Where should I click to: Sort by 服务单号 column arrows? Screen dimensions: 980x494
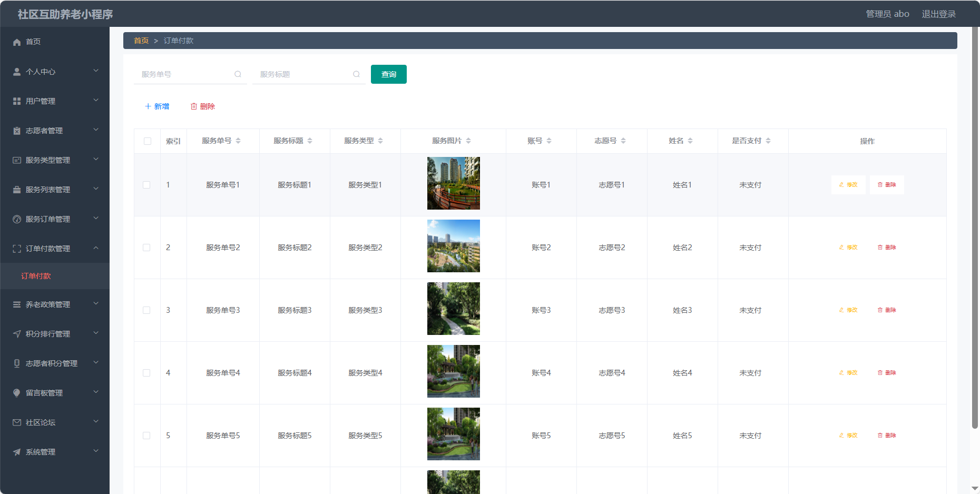238,141
